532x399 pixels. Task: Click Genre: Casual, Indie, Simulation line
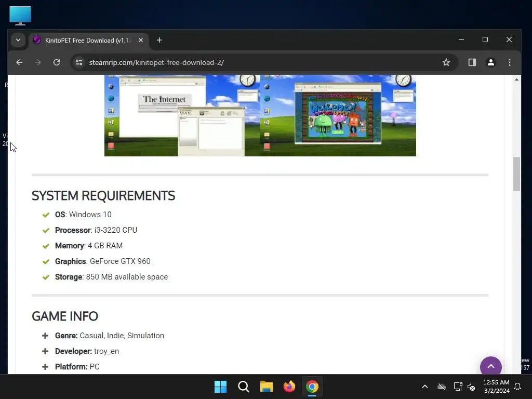coord(110,336)
